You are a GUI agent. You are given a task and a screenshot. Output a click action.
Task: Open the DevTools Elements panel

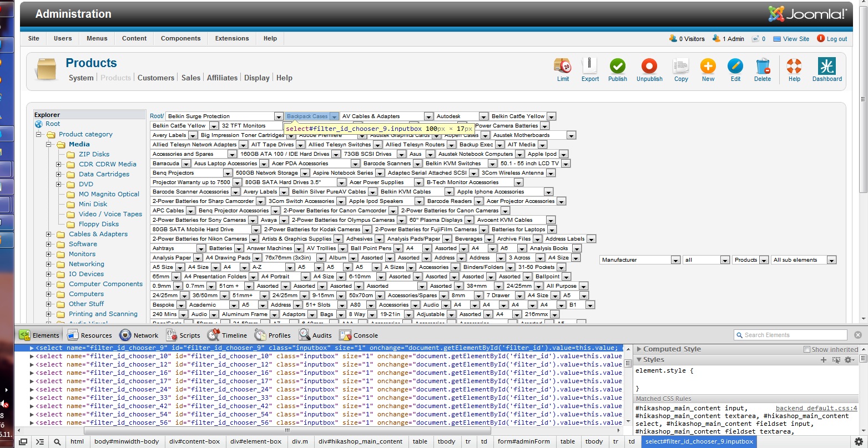39,335
